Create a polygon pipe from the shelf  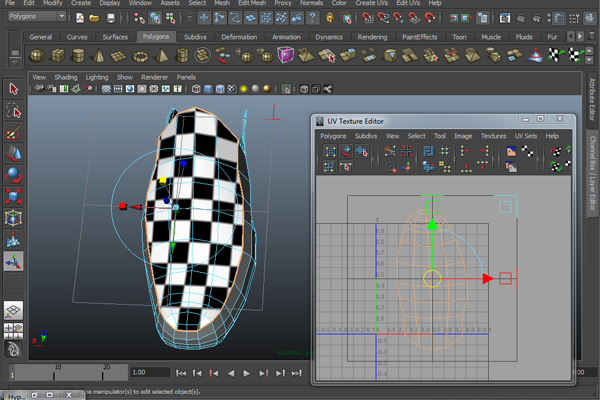pyautogui.click(x=182, y=56)
